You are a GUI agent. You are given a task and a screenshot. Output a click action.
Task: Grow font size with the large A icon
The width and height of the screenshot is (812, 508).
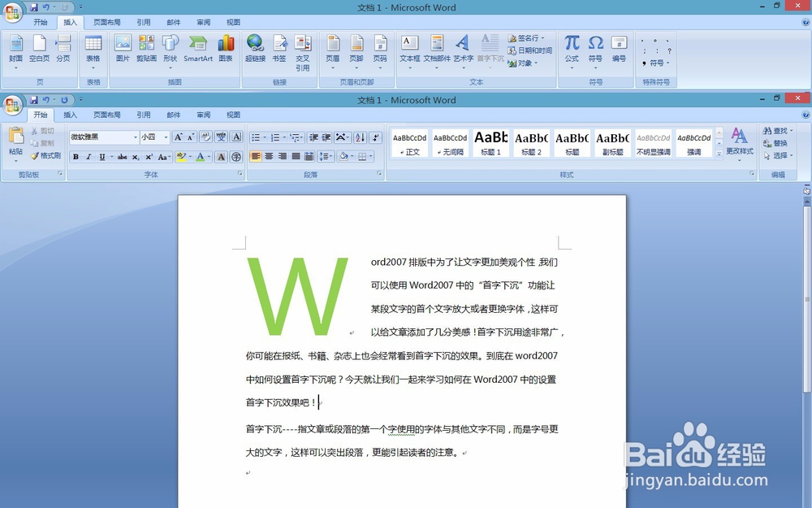(x=178, y=137)
